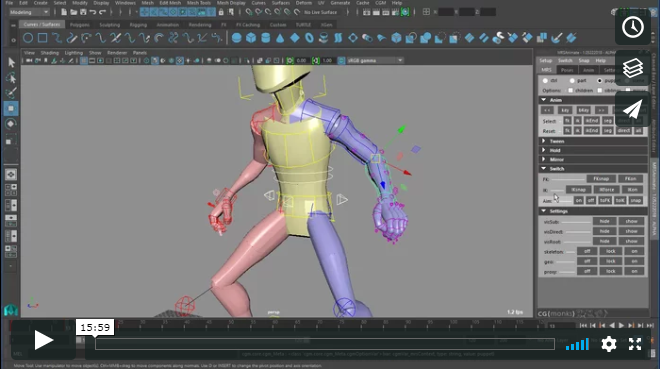Screen dimensions: 660x369
Task: Activate the Scale tool in toolbox
Action: coord(11,140)
